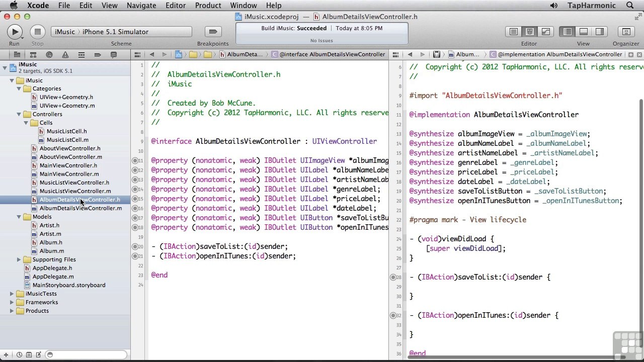This screenshot has height=362, width=644.
Task: Add a new assistant editor pane
Action: (x=630, y=54)
